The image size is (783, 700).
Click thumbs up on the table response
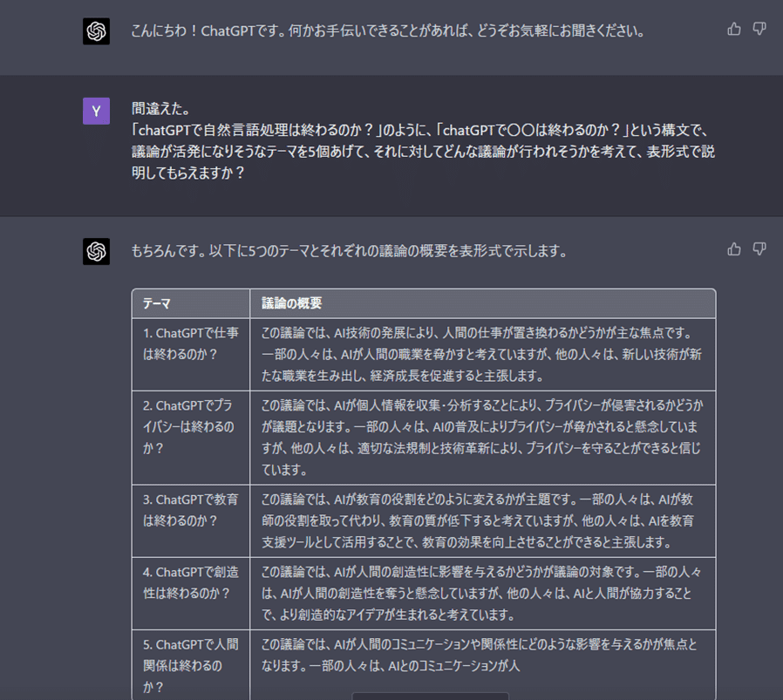pos(733,249)
